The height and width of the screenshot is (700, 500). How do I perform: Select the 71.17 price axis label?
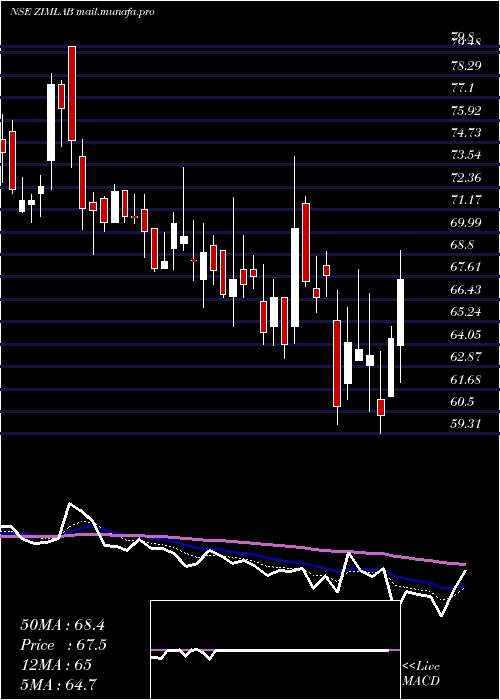[466, 200]
